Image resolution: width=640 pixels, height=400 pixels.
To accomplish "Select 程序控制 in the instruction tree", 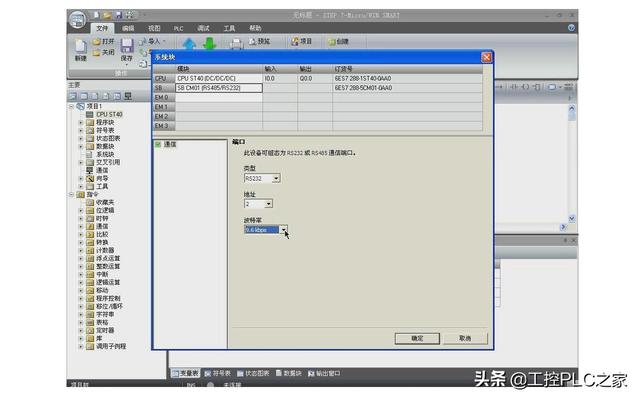I will (x=108, y=298).
